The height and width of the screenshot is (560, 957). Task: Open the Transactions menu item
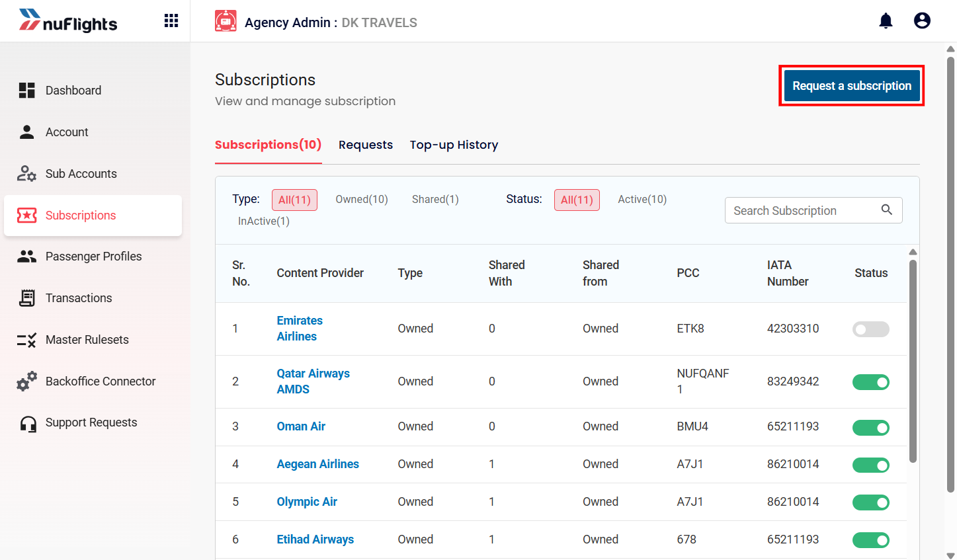[x=93, y=298]
